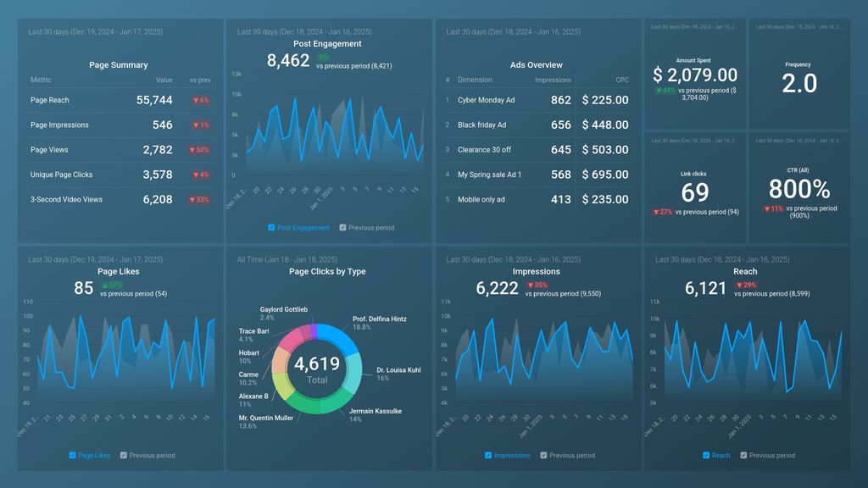The width and height of the screenshot is (868, 488).
Task: Click the Reach 6,121 value
Action: (x=705, y=288)
